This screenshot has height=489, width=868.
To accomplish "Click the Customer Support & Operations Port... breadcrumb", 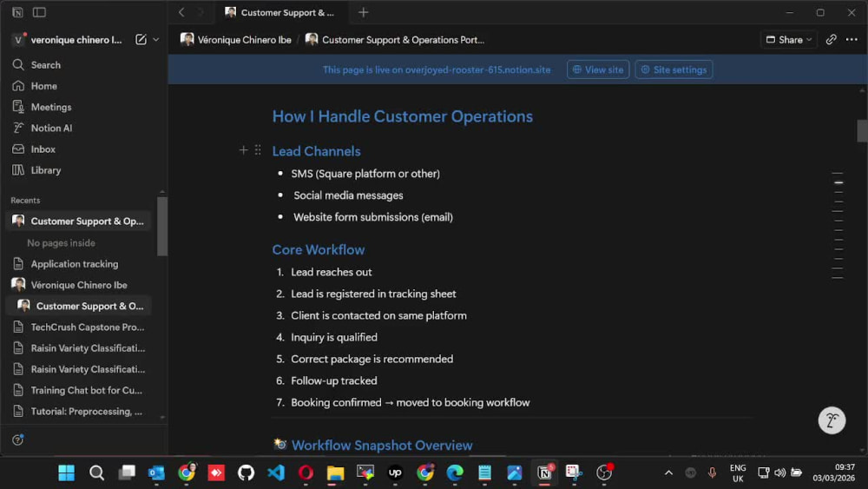I will (x=395, y=40).
